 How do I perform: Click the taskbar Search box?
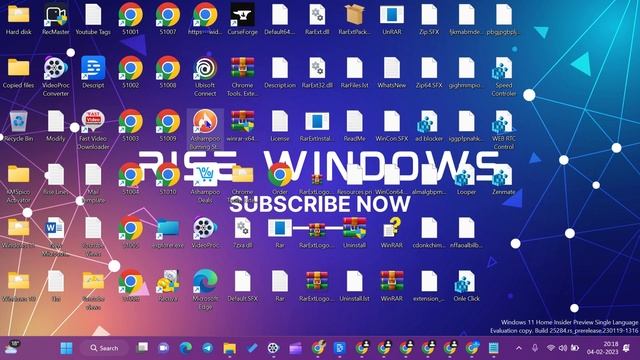pyautogui.click(x=104, y=348)
